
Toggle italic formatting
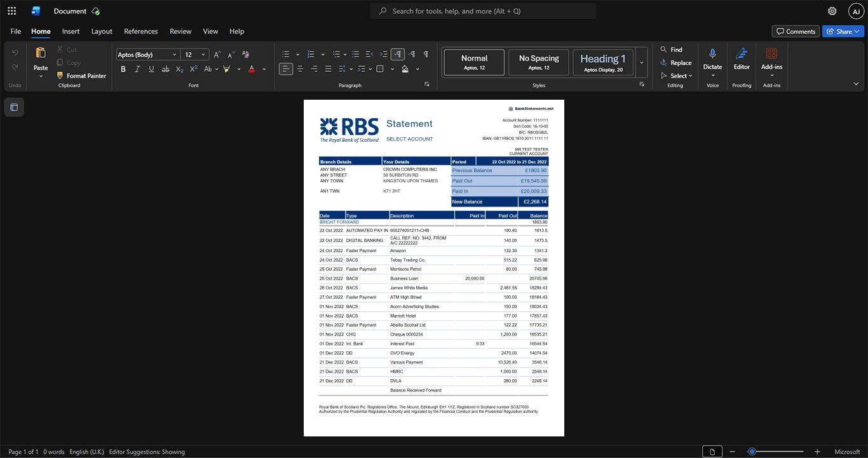pyautogui.click(x=137, y=69)
